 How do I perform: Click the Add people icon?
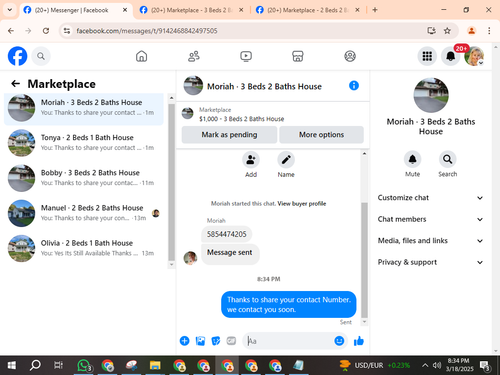(x=251, y=160)
